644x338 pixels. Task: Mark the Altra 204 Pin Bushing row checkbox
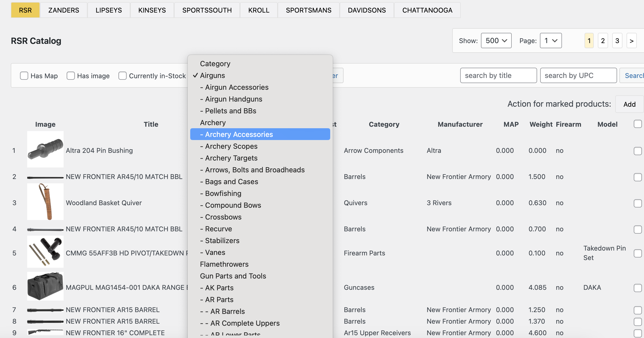[x=638, y=151]
